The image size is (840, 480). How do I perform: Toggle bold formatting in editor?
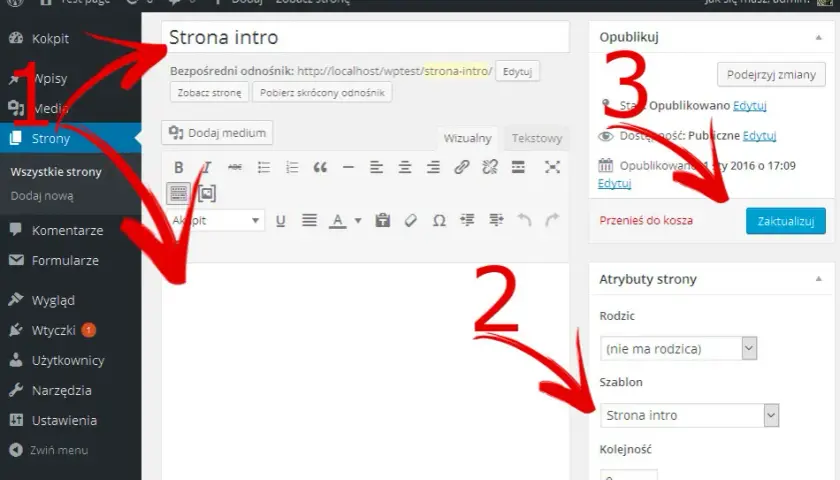coord(179,167)
